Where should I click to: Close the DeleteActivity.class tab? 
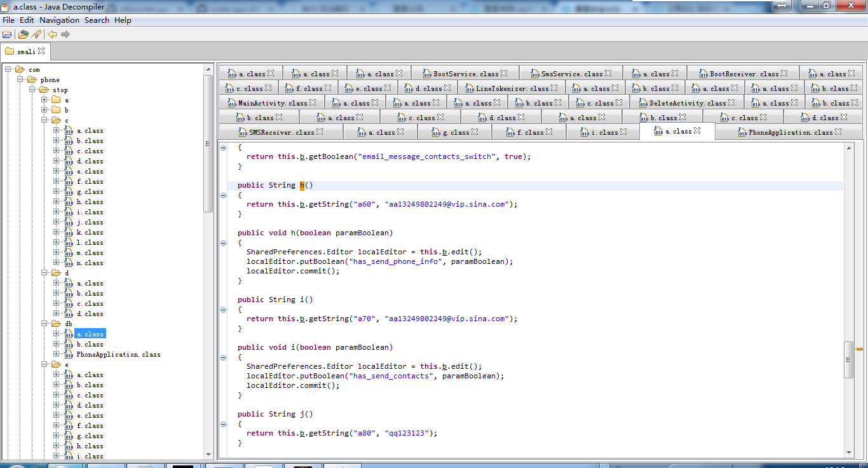click(x=731, y=102)
